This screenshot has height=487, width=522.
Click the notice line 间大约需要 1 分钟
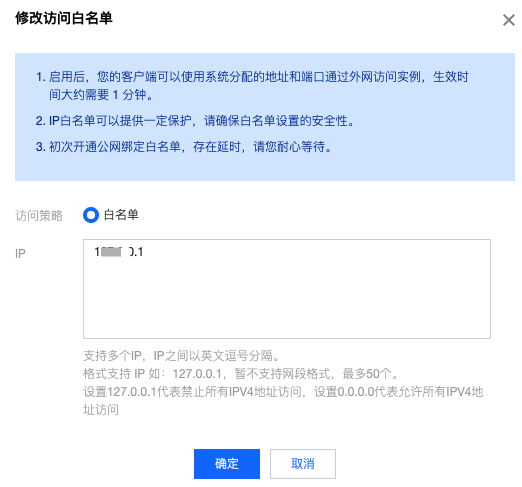101,95
